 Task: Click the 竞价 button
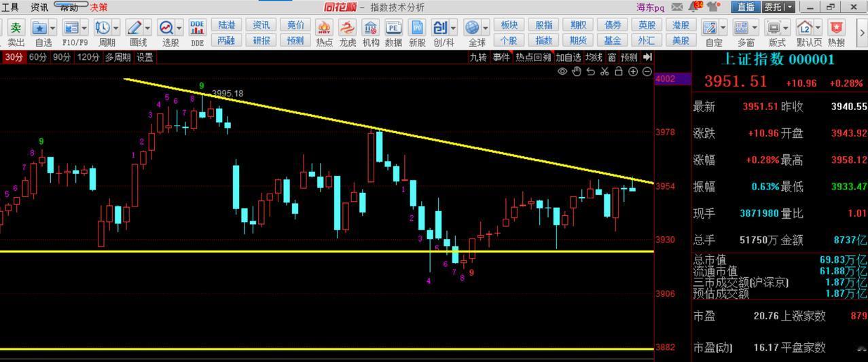click(x=295, y=25)
